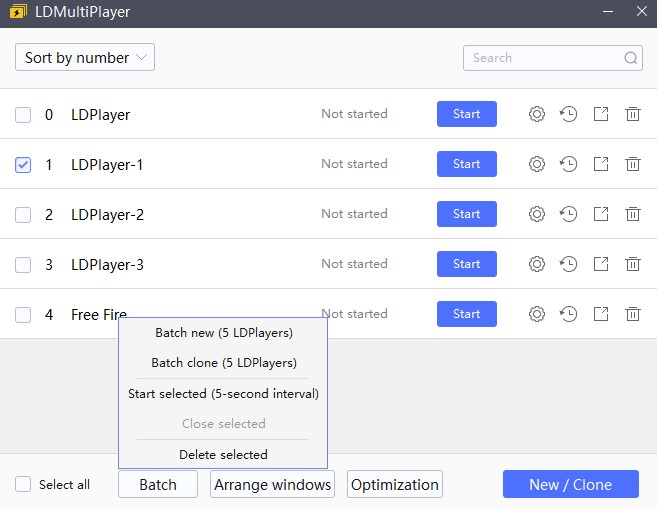
Task: Open settings for LDPlayer row 0
Action: (x=536, y=114)
